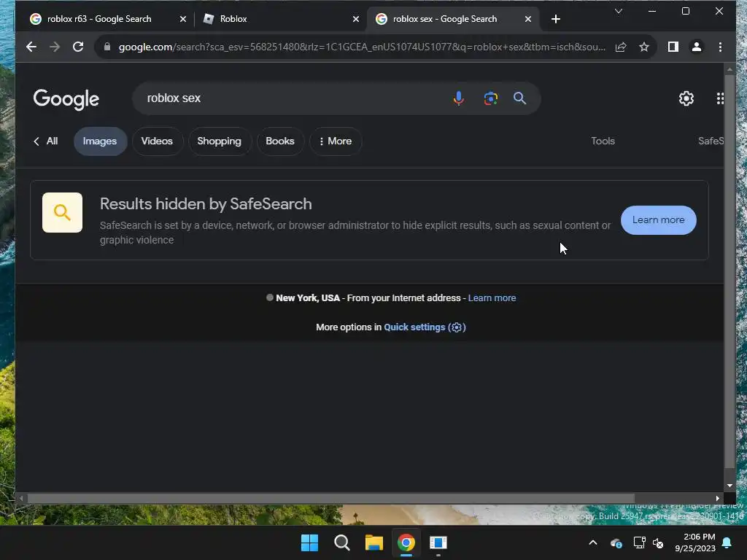Share this page from the address bar
Image resolution: width=747 pixels, height=560 pixels.
(x=621, y=47)
